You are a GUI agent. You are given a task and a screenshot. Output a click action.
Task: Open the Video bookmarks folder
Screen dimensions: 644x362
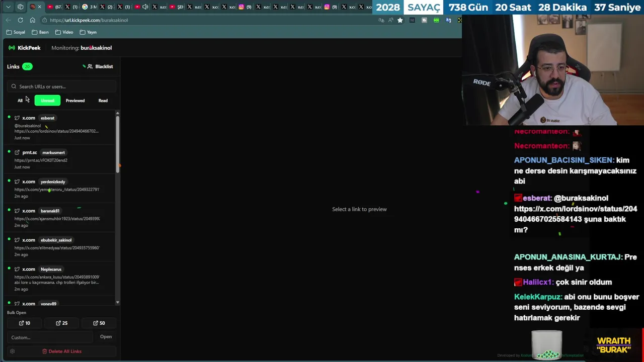[64, 32]
